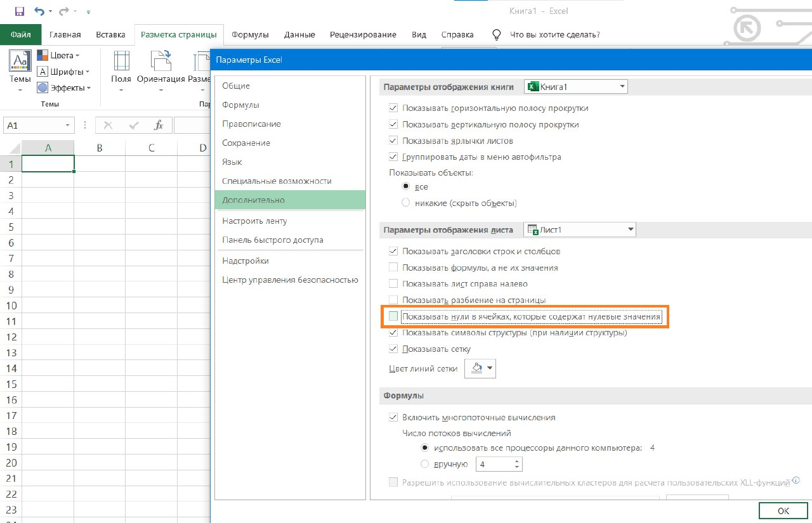
Task: Expand the Name Box A1 dropdown arrow
Action: click(68, 126)
